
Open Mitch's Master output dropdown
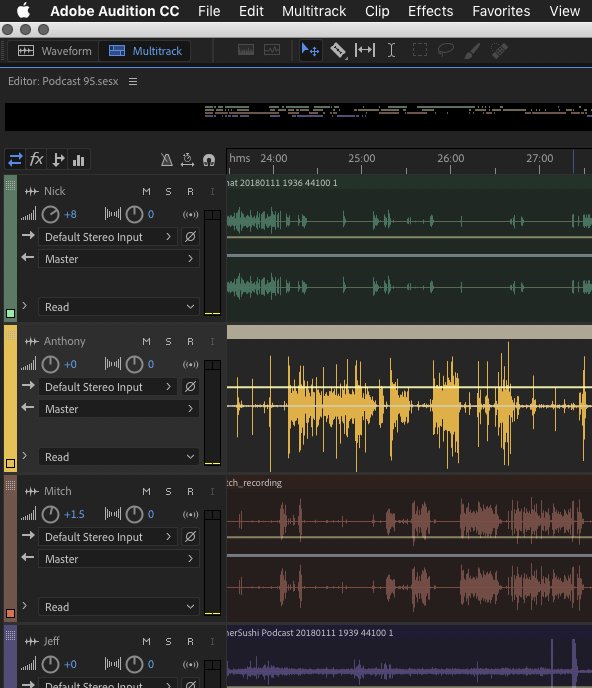pyautogui.click(x=119, y=559)
